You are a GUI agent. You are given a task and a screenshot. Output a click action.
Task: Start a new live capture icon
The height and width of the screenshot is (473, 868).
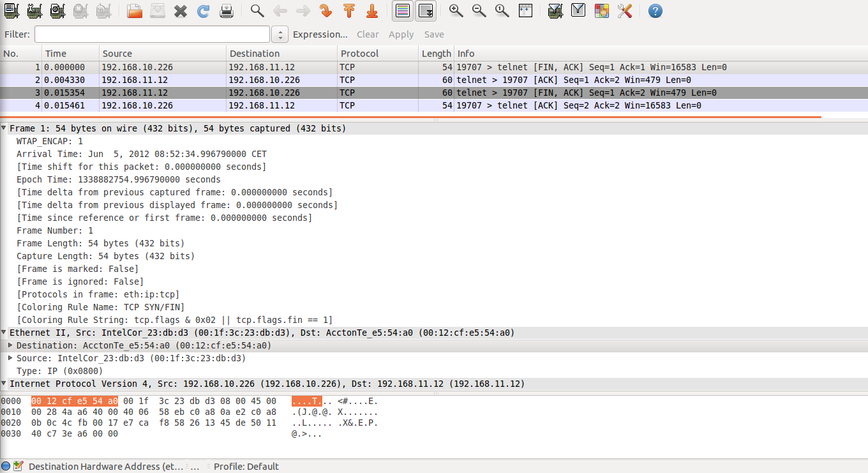point(57,11)
